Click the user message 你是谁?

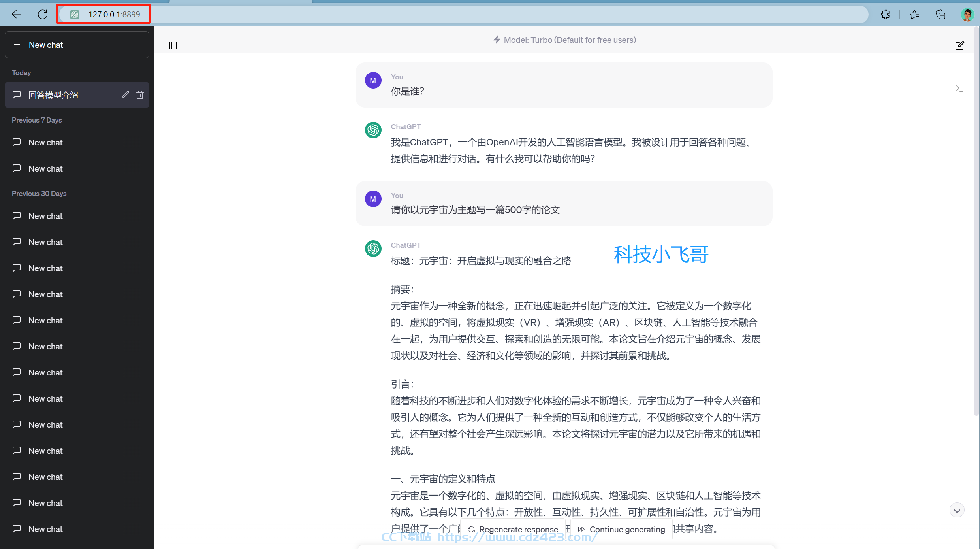407,91
